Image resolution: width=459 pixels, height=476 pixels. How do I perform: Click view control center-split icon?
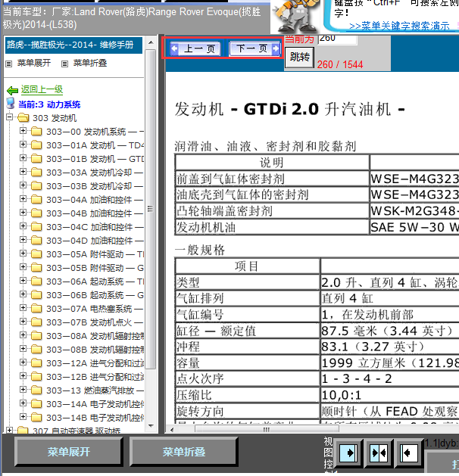[x=379, y=453]
